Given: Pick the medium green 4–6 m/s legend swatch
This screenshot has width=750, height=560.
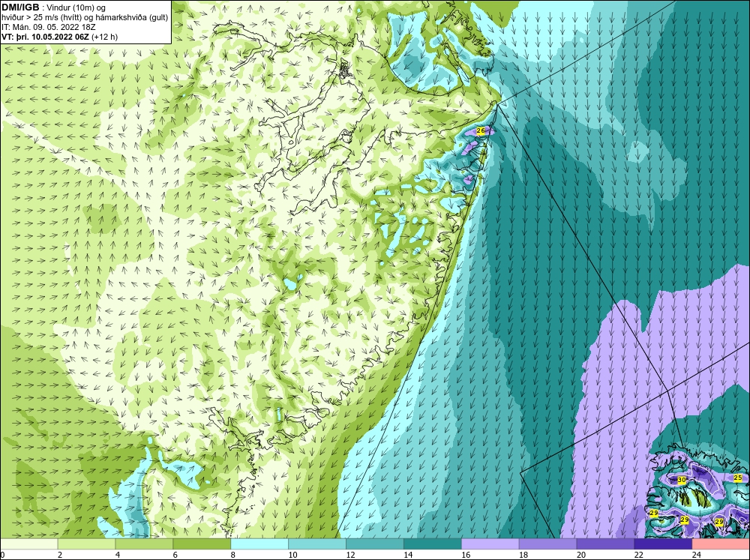Looking at the screenshot, I should (144, 544).
